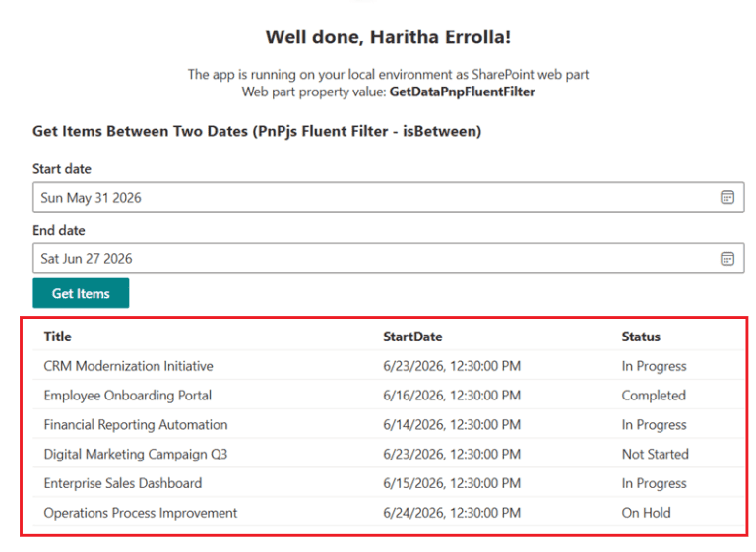Select the date for CRM Modernization Initiative
This screenshot has width=756, height=552.
point(452,366)
